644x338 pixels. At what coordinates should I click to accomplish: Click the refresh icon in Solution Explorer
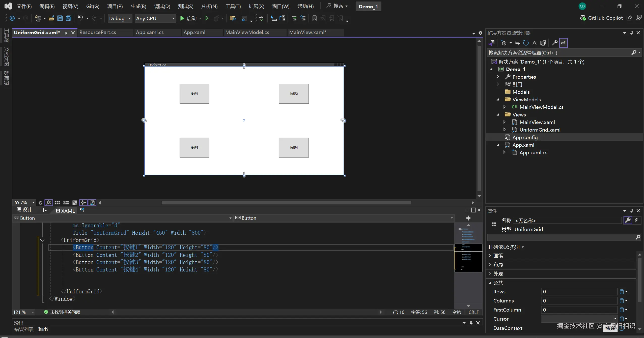526,43
